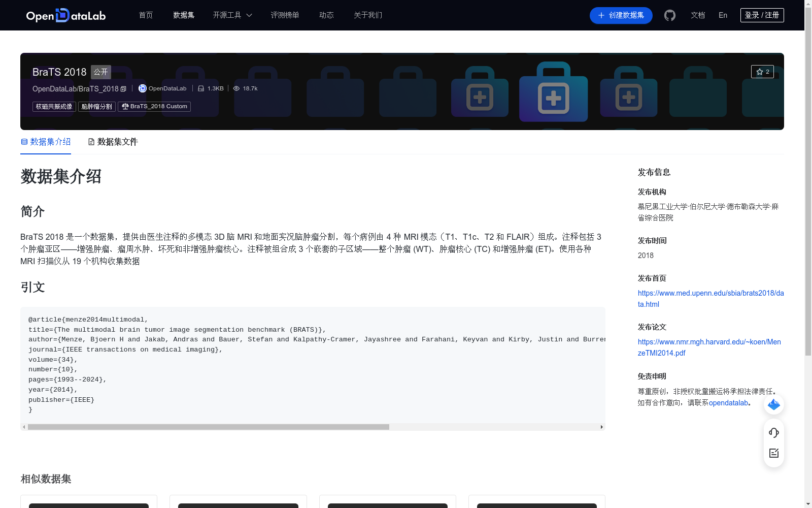Click the 公开 visibility badge

click(x=101, y=72)
